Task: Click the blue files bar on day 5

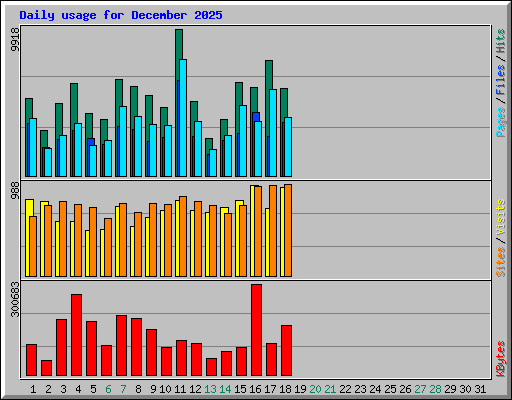Action: (x=91, y=142)
